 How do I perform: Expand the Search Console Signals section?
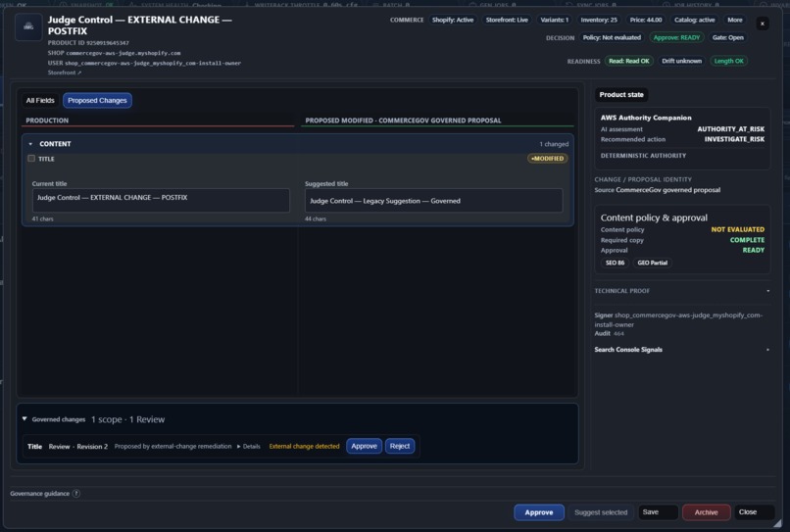681,350
